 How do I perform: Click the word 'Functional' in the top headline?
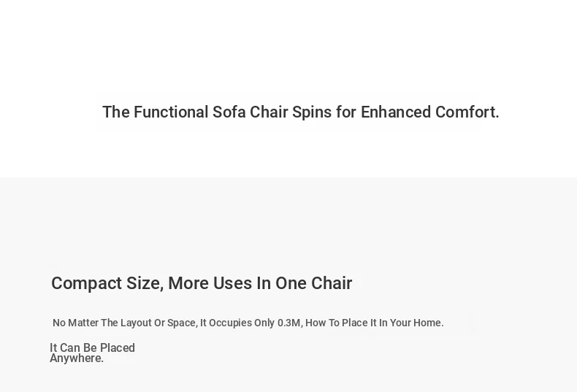171,112
